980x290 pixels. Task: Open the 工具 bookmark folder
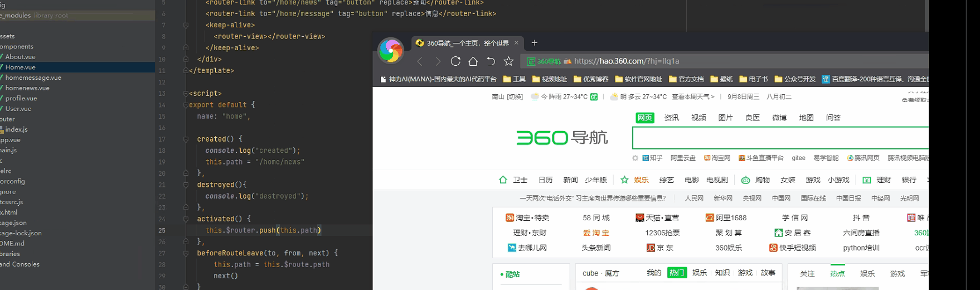(515, 79)
